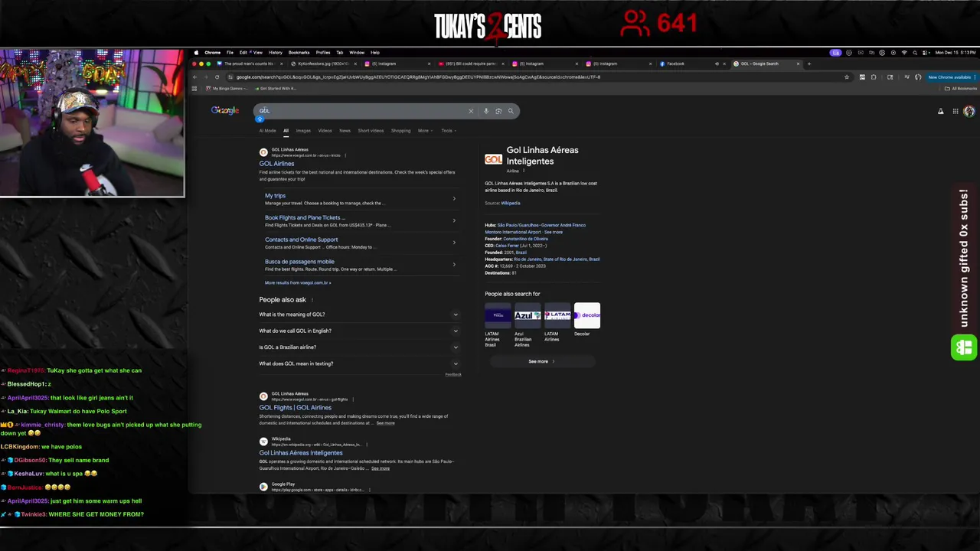The image size is (980, 551).
Task: Open LATAM Airlines Brasil thumbnail
Action: [x=498, y=315]
